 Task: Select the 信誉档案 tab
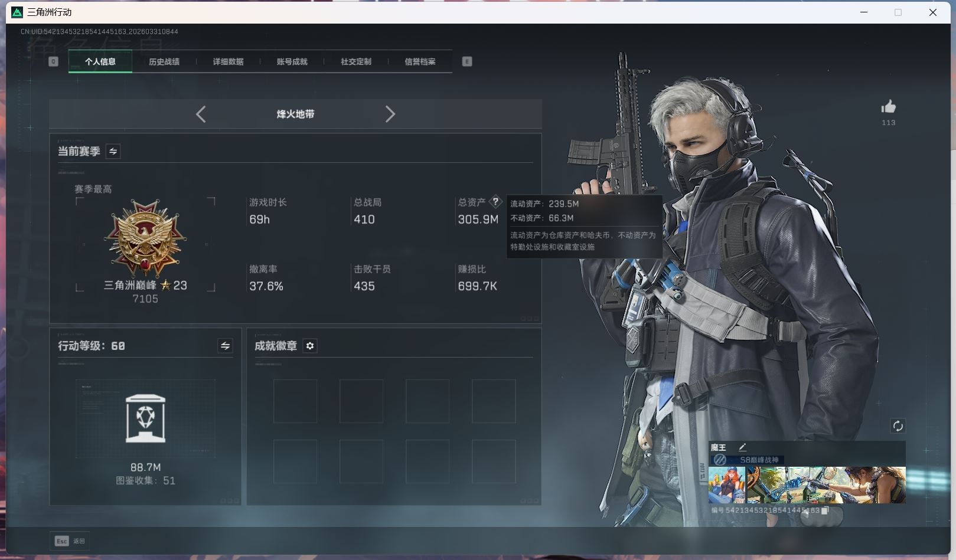pos(420,61)
